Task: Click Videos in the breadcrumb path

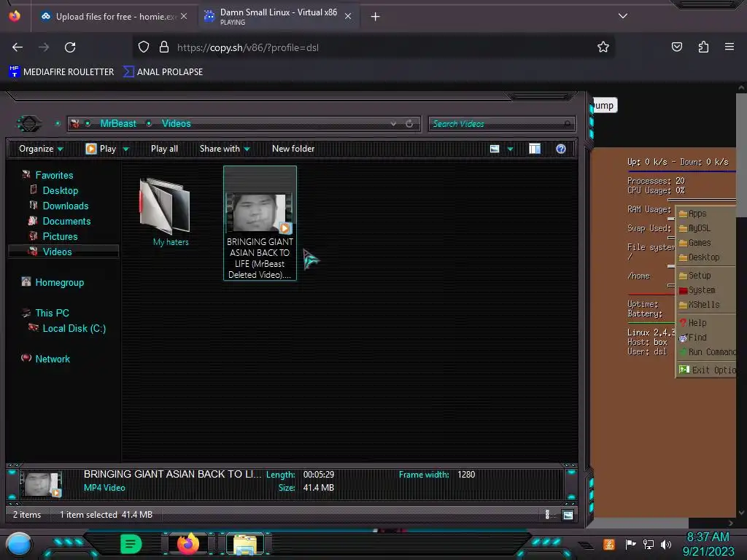Action: point(176,123)
